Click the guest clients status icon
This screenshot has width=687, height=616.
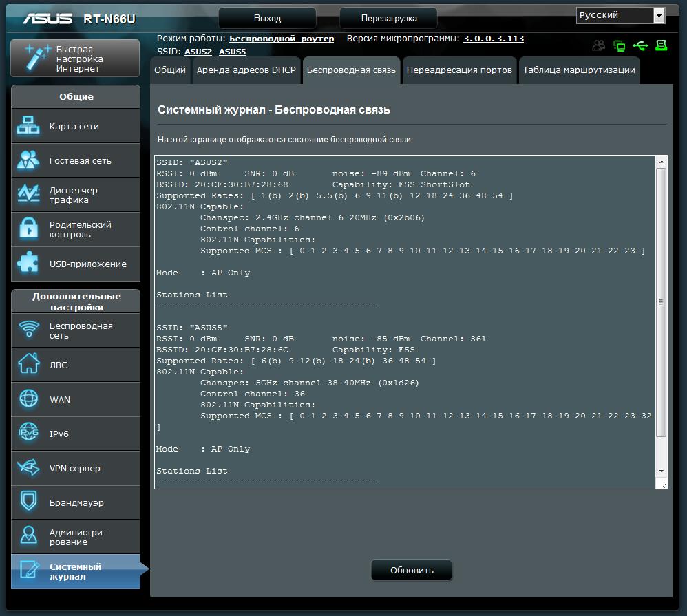[598, 45]
